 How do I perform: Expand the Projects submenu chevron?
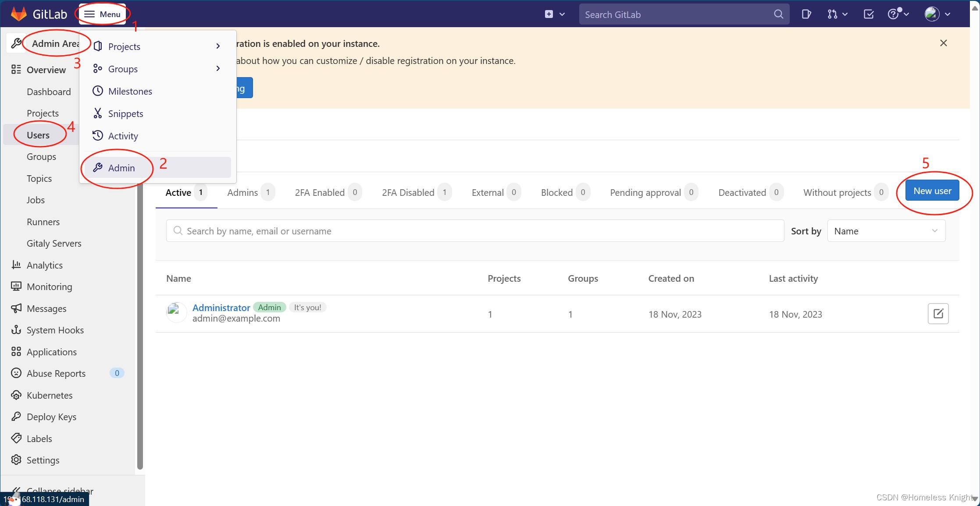218,46
